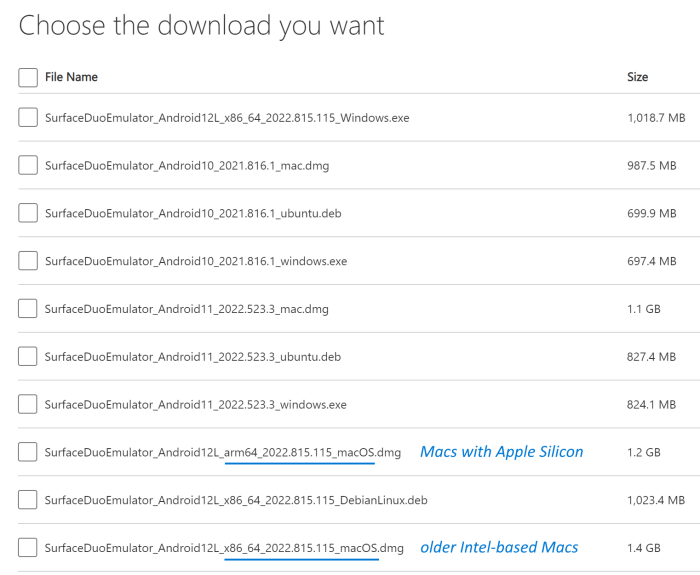
Task: Click the 824.1 MB size value
Action: (651, 404)
